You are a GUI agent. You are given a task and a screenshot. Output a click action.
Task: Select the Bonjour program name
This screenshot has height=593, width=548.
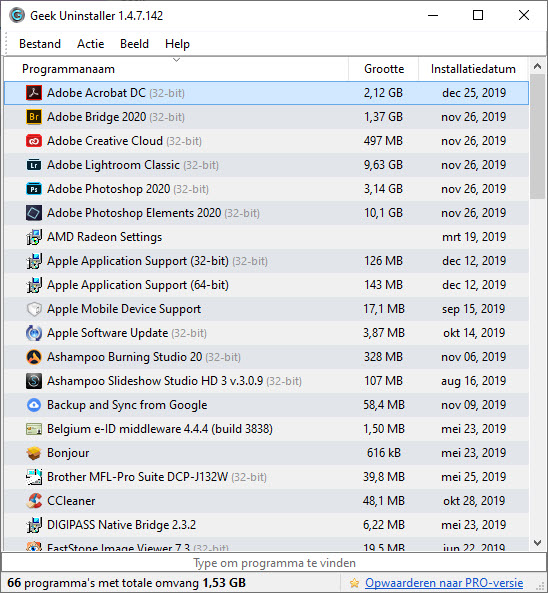[x=68, y=453]
